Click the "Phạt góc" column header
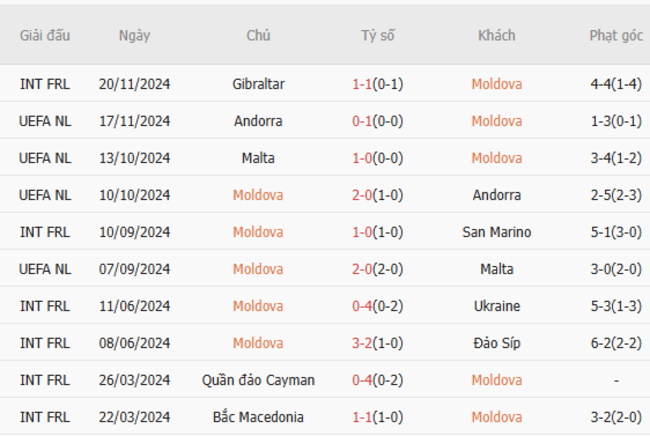Screen dimensions: 650x436 pos(616,36)
